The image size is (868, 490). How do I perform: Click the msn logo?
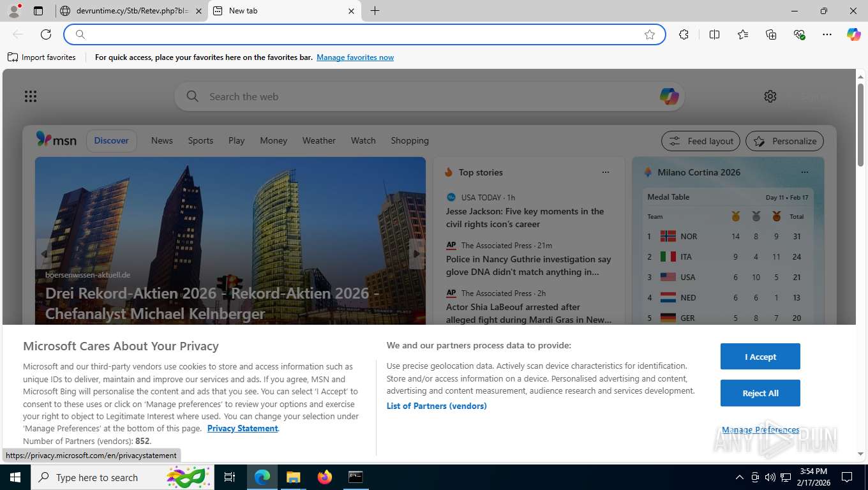pos(56,140)
